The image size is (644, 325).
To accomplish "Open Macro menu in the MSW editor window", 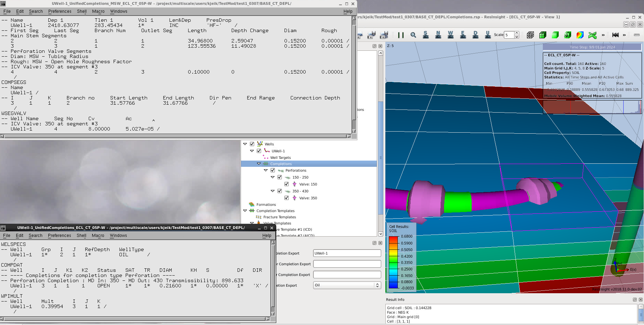I will 98,11.
